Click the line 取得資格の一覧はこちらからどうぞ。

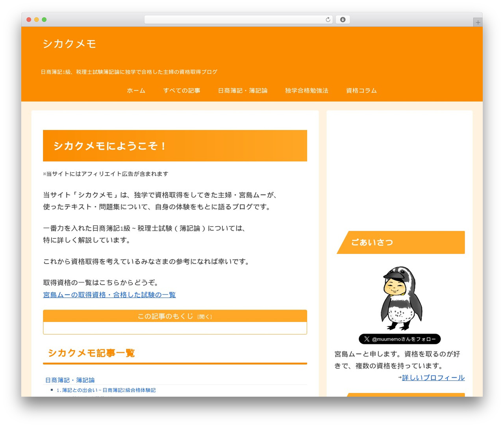point(101,283)
